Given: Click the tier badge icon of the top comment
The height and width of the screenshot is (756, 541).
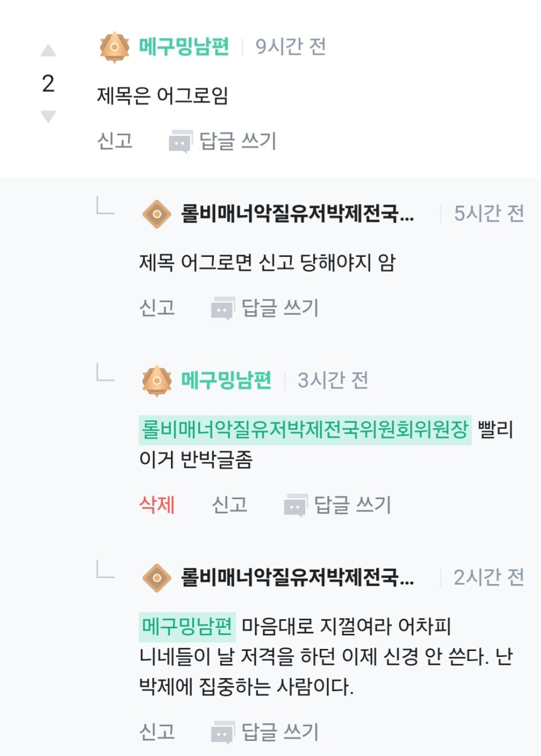Looking at the screenshot, I should pyautogui.click(x=115, y=47).
